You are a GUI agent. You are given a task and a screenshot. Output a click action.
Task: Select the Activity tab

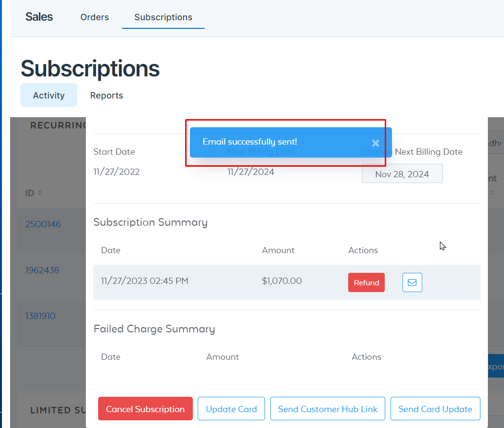[x=49, y=95]
